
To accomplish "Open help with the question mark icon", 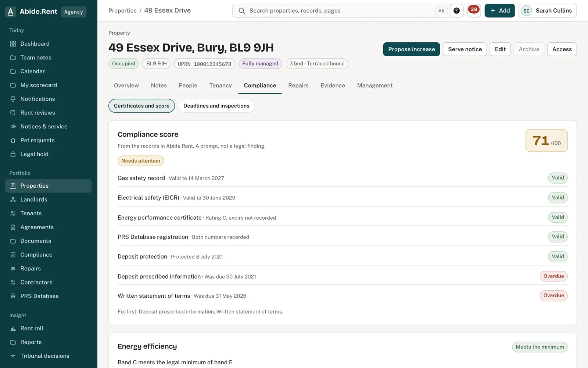I will point(456,11).
